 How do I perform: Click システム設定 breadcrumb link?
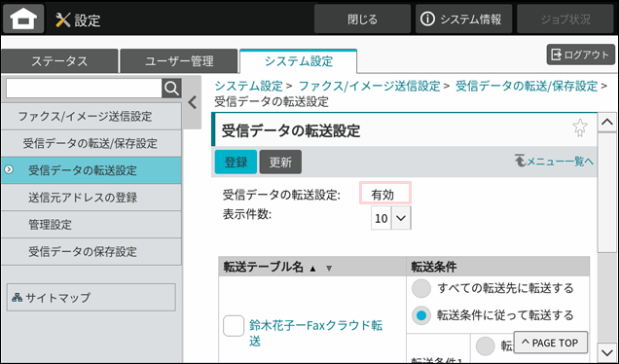249,86
